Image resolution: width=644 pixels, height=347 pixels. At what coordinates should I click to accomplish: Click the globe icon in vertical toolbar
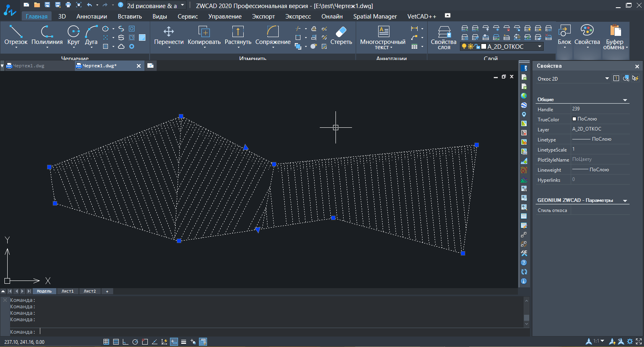click(524, 96)
